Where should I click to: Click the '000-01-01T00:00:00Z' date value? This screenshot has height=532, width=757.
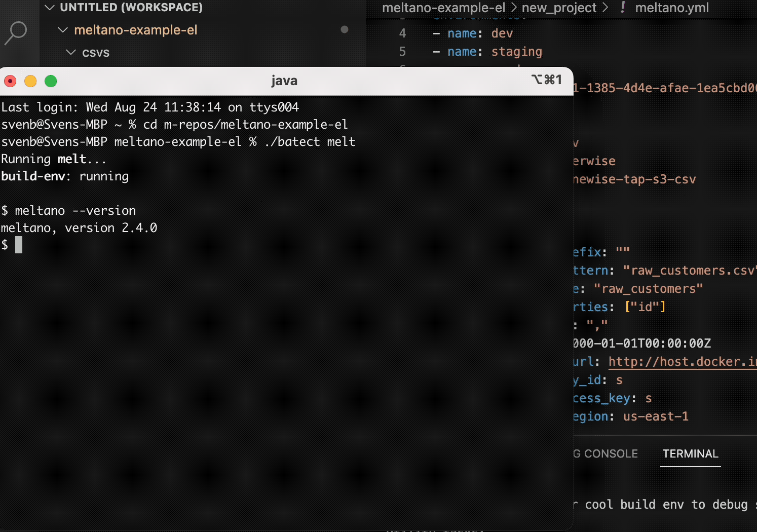pos(642,344)
